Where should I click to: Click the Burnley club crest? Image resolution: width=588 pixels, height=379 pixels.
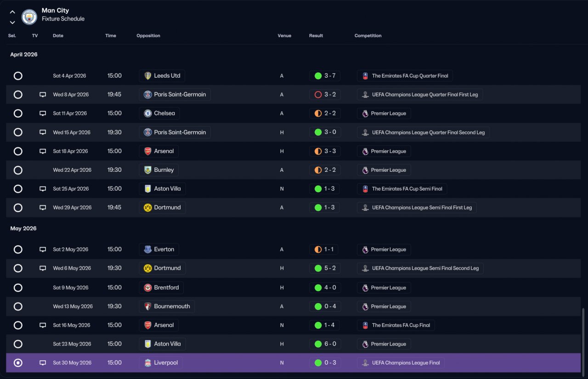pyautogui.click(x=147, y=170)
